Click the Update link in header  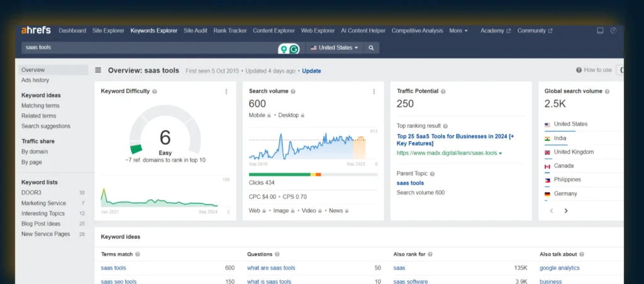tap(311, 71)
